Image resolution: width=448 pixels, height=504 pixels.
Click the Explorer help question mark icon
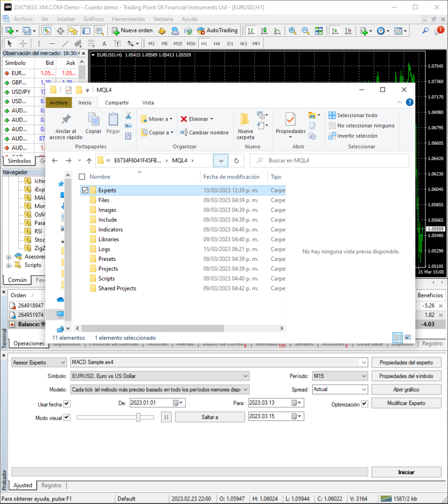coord(410,102)
